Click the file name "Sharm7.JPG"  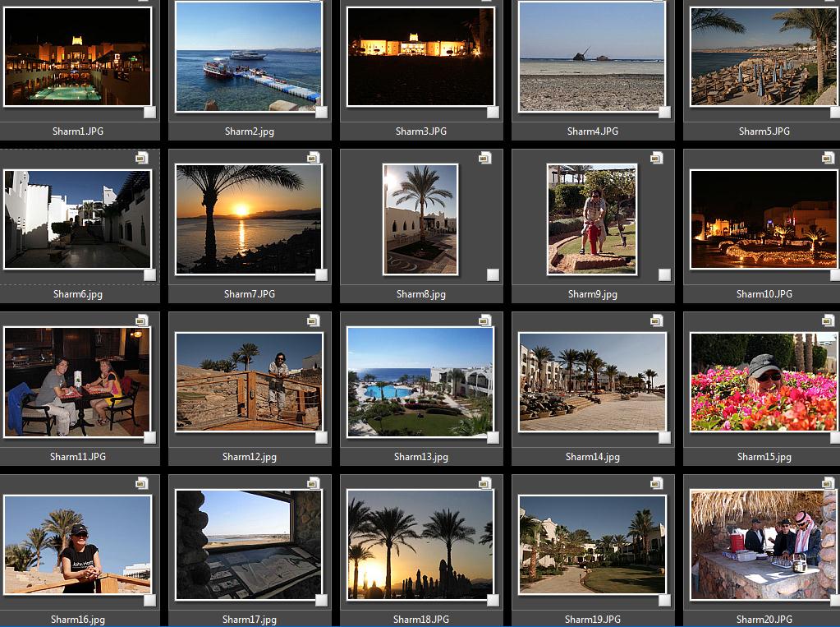click(x=250, y=294)
